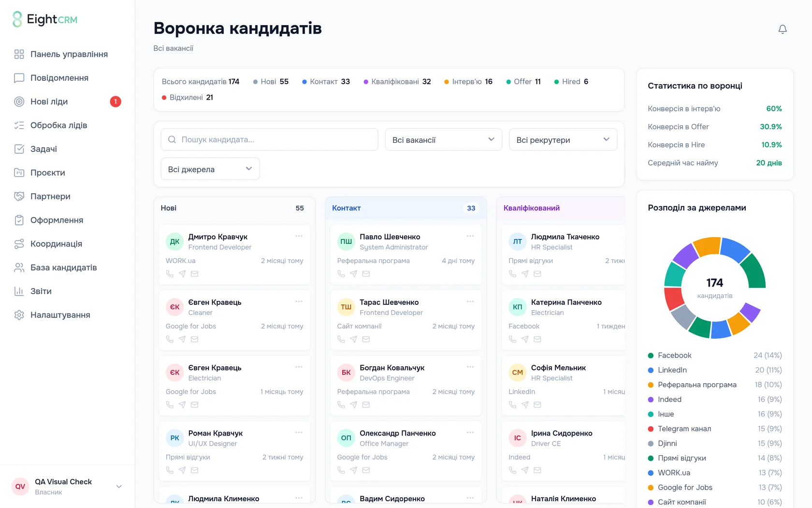Click the 174 кандидатів donut chart center

pyautogui.click(x=715, y=288)
